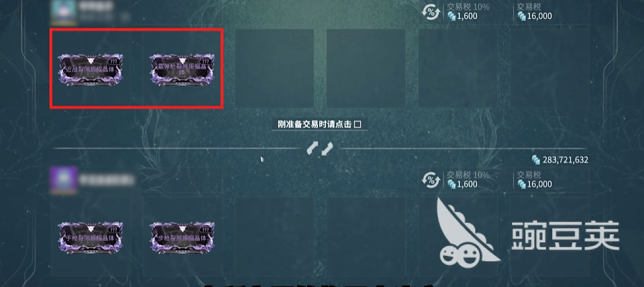Select the 霰弹枪裂隙振幅晶体 item
This screenshot has width=644, height=287.
click(x=182, y=70)
